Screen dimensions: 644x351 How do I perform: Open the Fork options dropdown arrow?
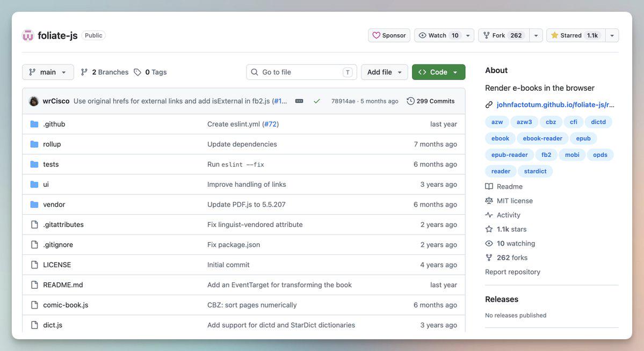coord(536,35)
